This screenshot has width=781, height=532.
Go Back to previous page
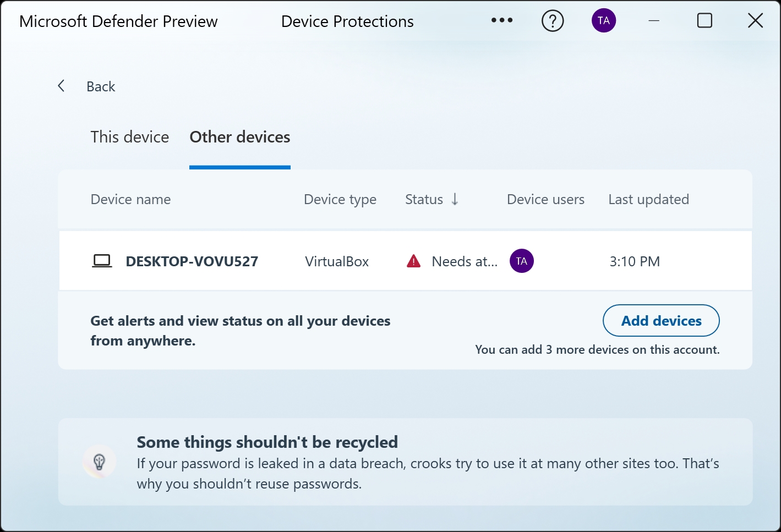coord(101,86)
